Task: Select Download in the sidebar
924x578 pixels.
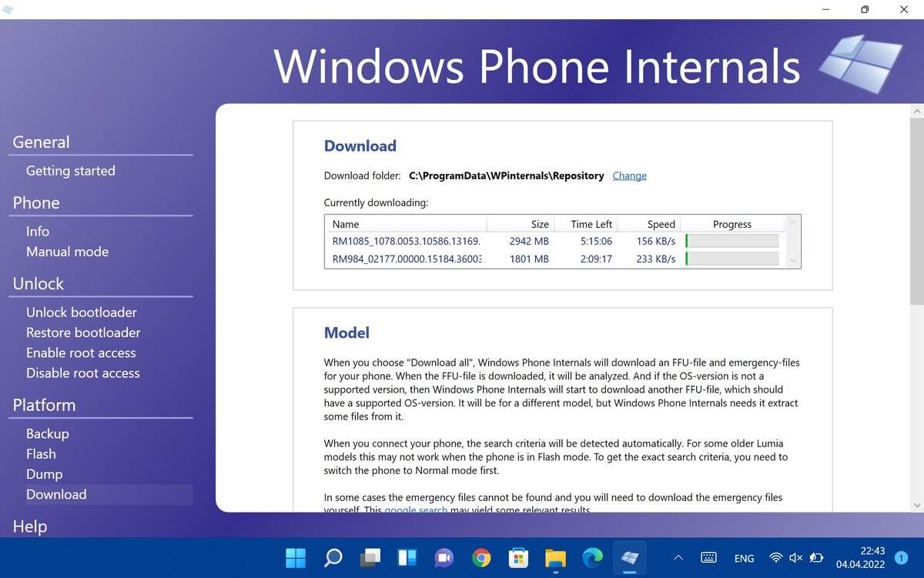Action: (56, 495)
